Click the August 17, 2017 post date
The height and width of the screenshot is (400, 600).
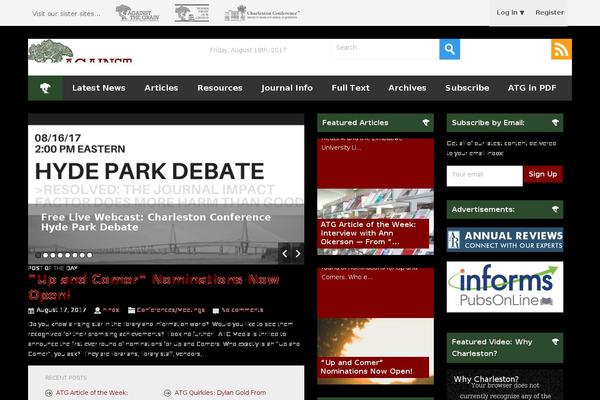[61, 310]
